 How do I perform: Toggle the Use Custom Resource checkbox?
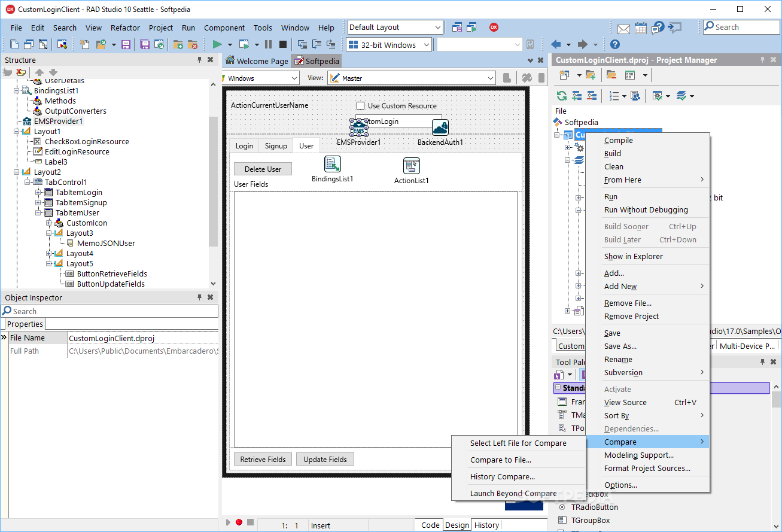pos(360,106)
